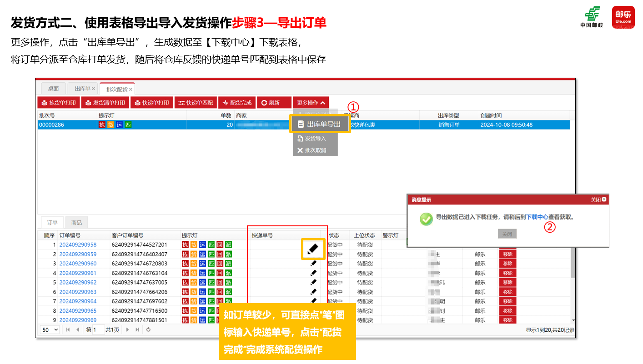Select batch row 00000286
The image size is (643, 364).
[303, 125]
